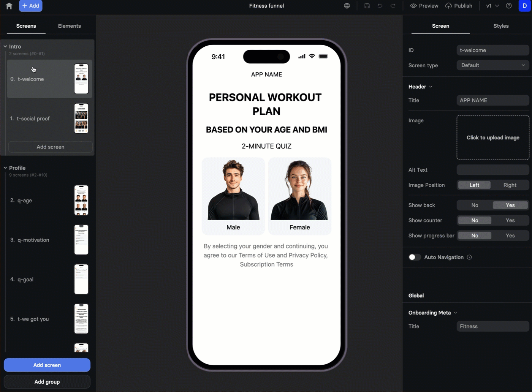This screenshot has width=532, height=392.
Task: Enable Auto Navigation
Action: click(x=415, y=257)
